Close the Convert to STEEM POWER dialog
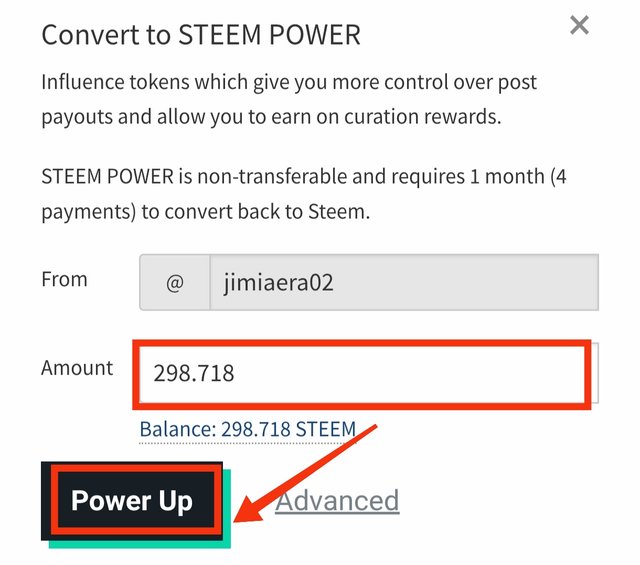Image resolution: width=640 pixels, height=565 pixels. tap(579, 27)
